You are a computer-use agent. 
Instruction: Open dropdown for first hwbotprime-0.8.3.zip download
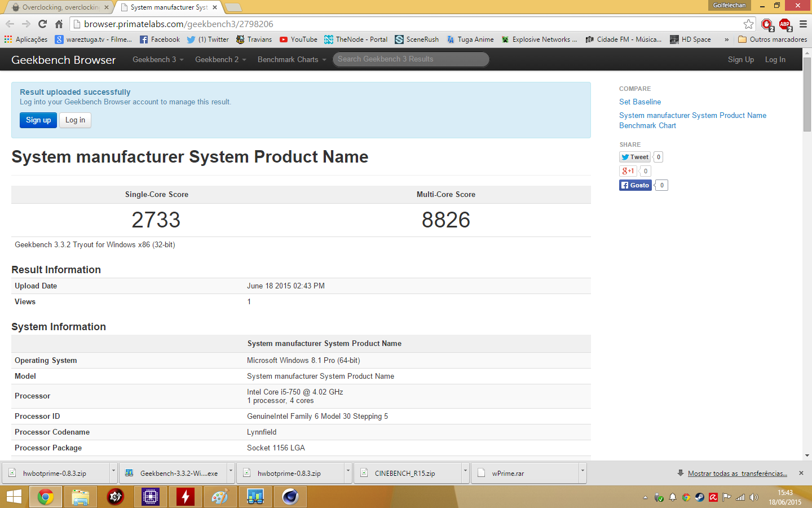pyautogui.click(x=113, y=473)
